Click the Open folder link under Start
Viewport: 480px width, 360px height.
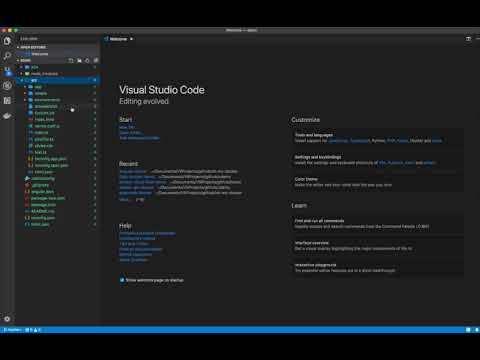point(130,133)
